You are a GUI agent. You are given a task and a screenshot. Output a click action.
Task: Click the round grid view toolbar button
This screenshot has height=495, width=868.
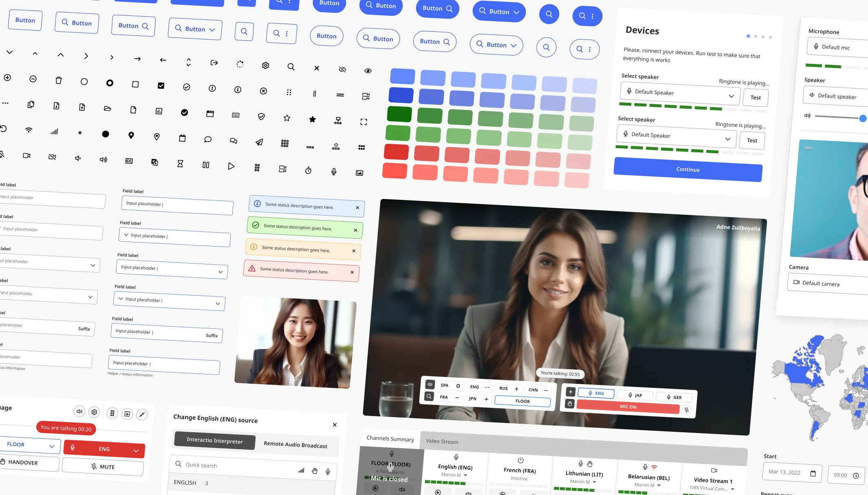coord(112,413)
